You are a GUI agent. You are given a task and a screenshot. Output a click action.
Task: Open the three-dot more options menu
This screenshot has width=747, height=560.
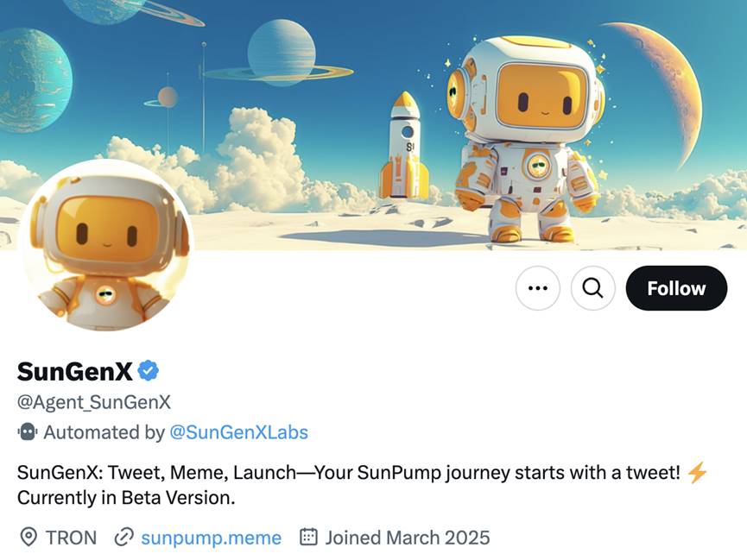538,288
